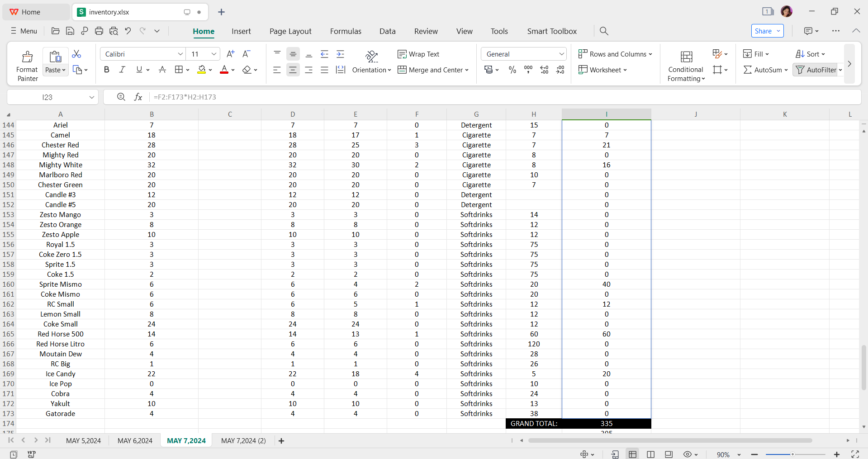Click the search magnifier in ribbon
Viewport: 868px width, 459px height.
point(604,31)
